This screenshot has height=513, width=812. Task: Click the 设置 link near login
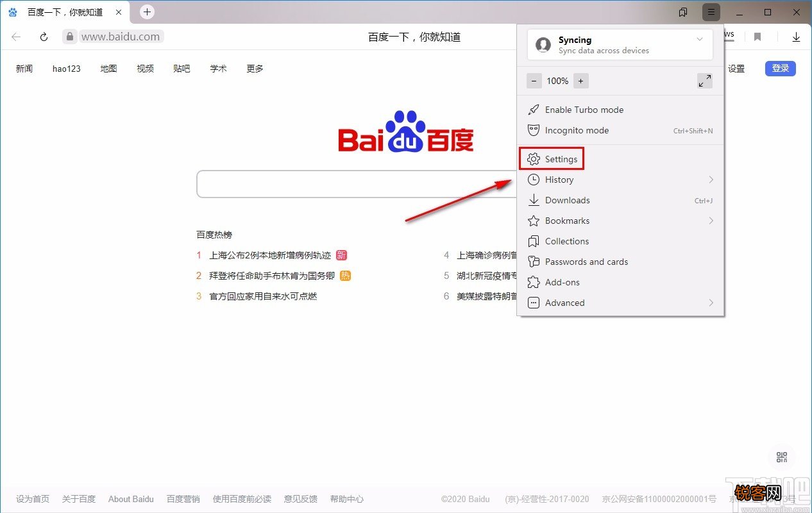tap(736, 69)
